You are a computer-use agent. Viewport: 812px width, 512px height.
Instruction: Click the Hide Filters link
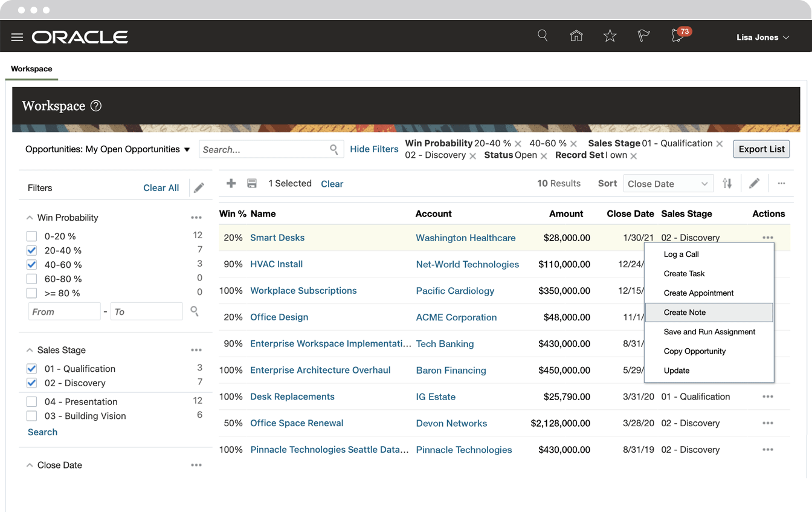[x=374, y=149]
